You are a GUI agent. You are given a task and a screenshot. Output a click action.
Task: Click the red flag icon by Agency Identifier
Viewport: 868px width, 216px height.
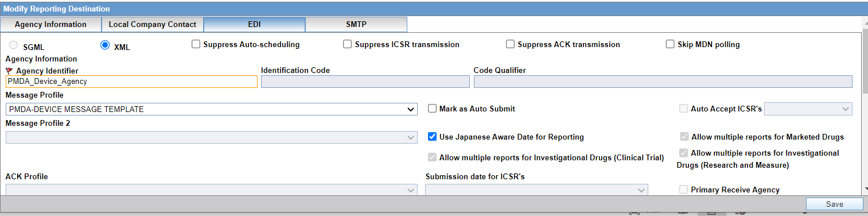pos(9,71)
